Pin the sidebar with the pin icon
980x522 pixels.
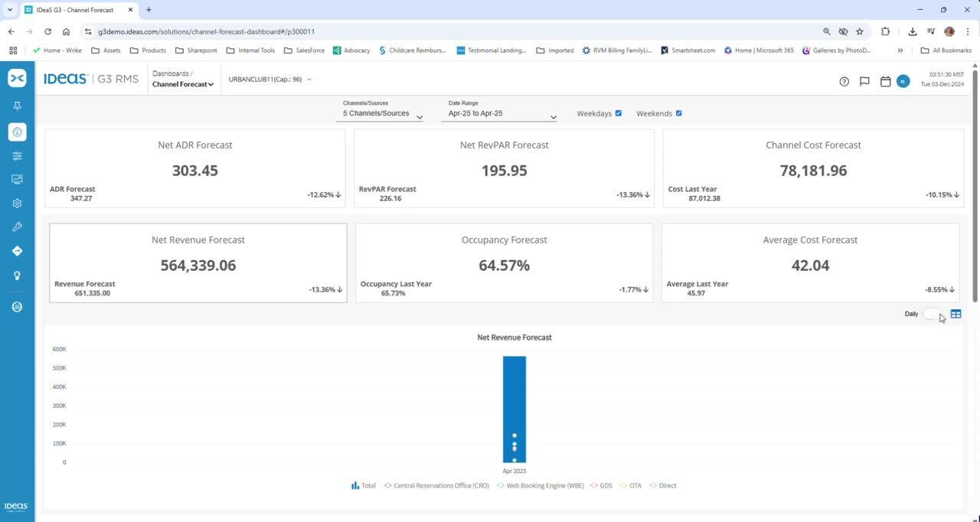(17, 106)
